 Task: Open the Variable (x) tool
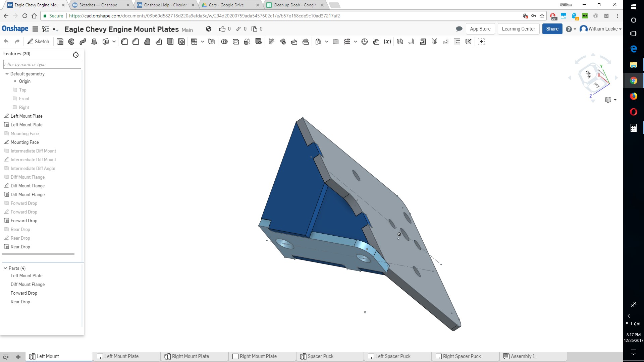click(x=387, y=42)
